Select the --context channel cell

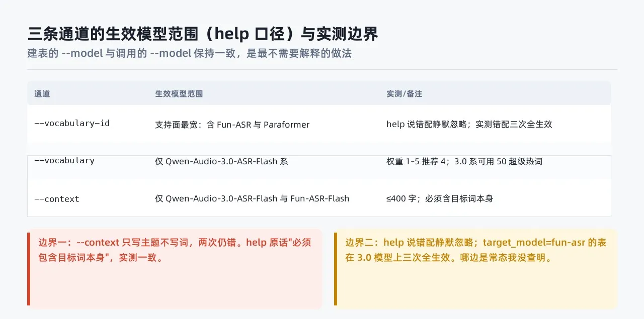coord(57,199)
